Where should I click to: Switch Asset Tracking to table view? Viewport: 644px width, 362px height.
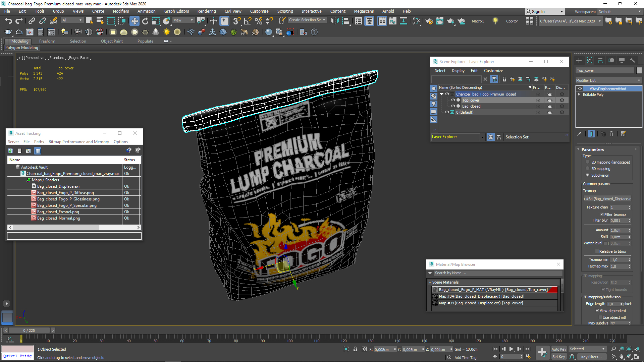38,151
